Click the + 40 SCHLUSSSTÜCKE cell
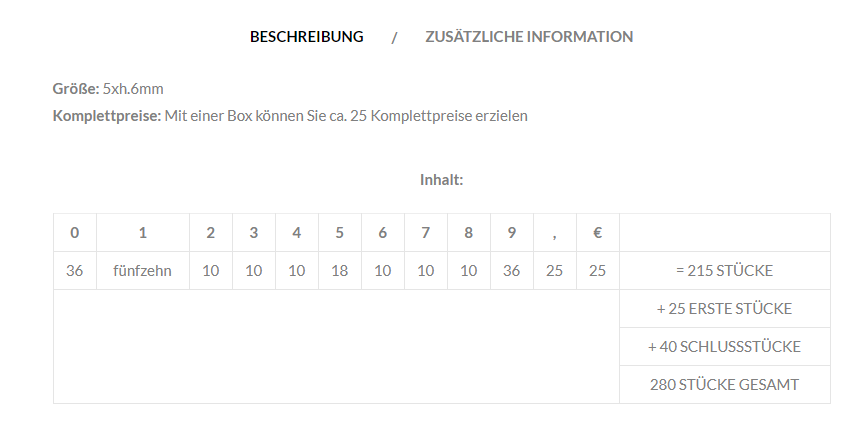The width and height of the screenshot is (861, 437). (x=725, y=346)
